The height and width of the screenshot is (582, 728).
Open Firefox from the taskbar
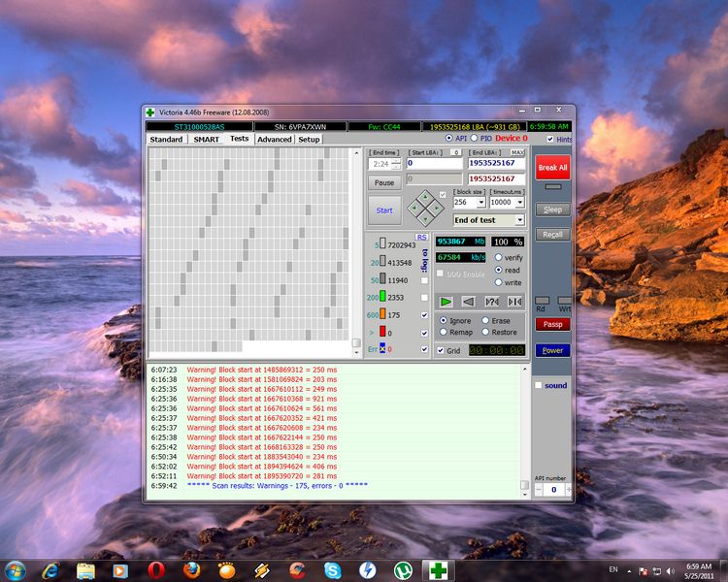[191, 570]
